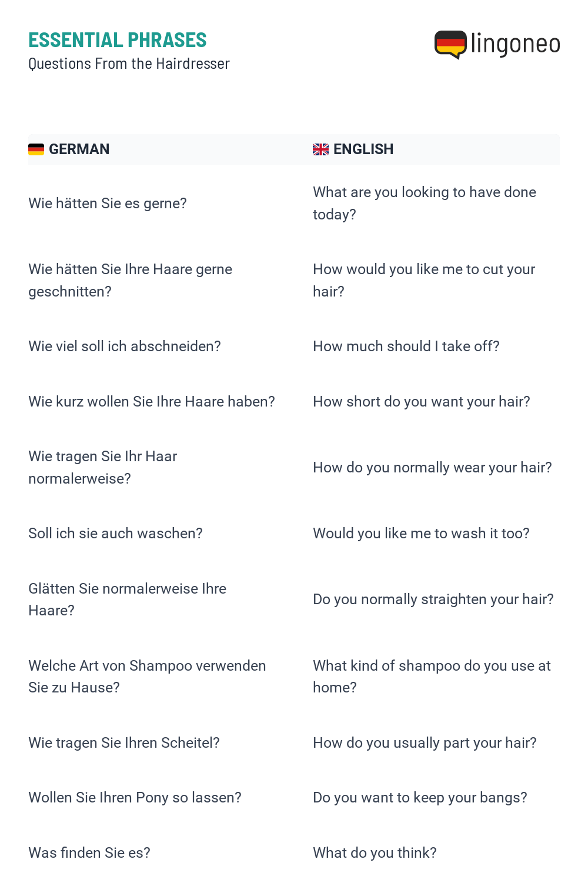
Task: Click the translation Do you normally straighten your hair?
Action: coord(433,599)
